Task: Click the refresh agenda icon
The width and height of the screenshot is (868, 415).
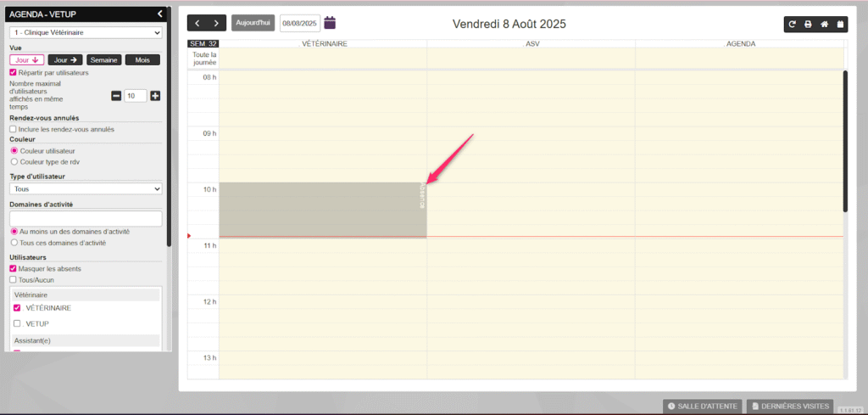Action: [x=792, y=24]
